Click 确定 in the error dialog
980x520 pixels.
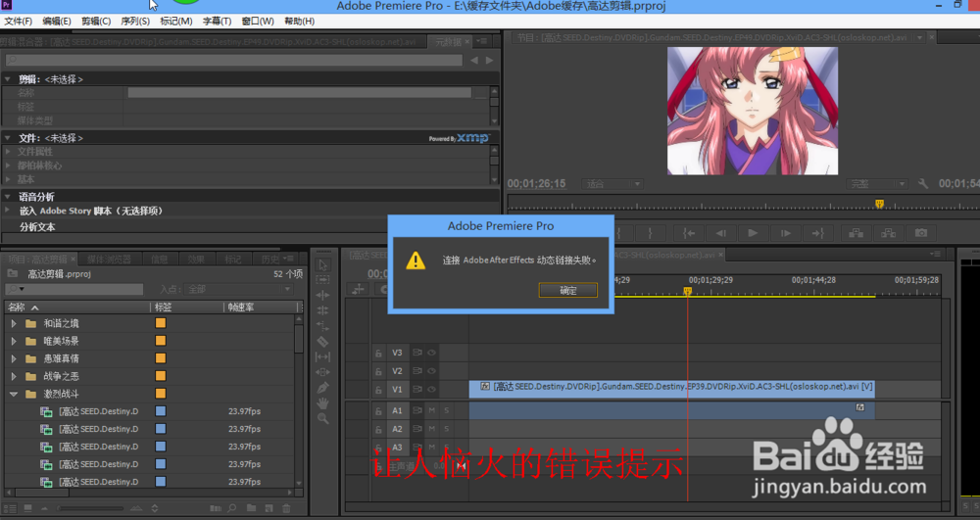pos(567,290)
